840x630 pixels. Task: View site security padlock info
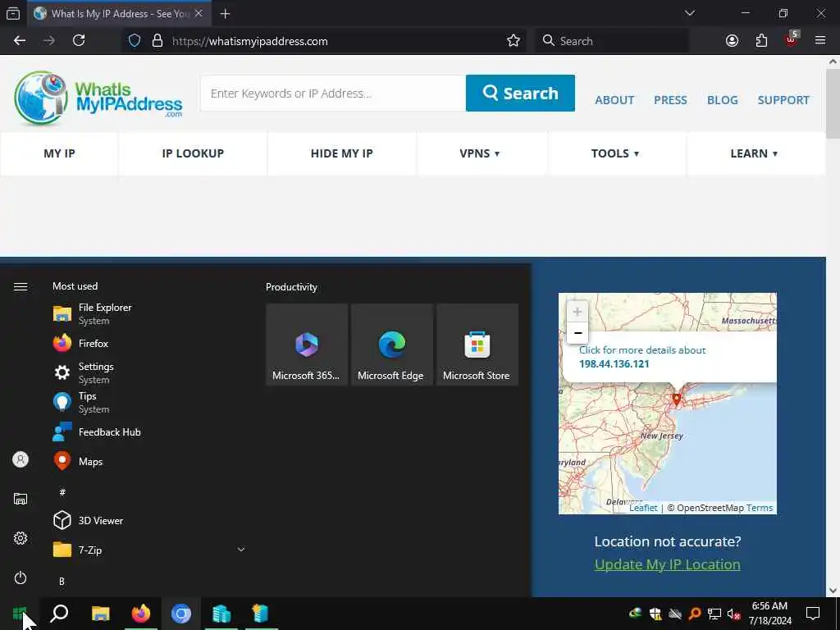[157, 41]
